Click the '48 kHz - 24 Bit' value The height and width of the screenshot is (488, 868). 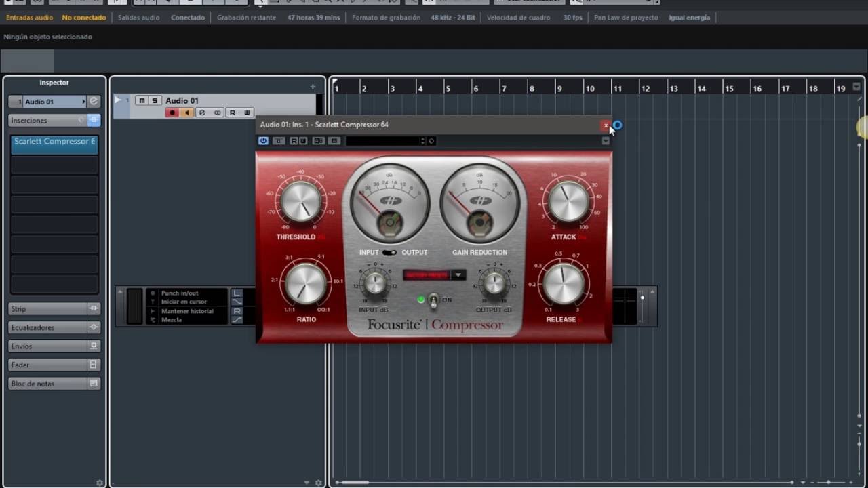(453, 18)
